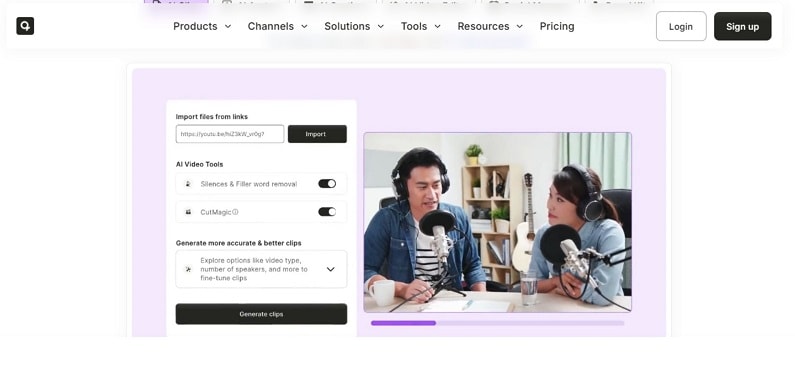Click the 'Import files from links' label
This screenshot has height=377, width=795.
coord(212,117)
